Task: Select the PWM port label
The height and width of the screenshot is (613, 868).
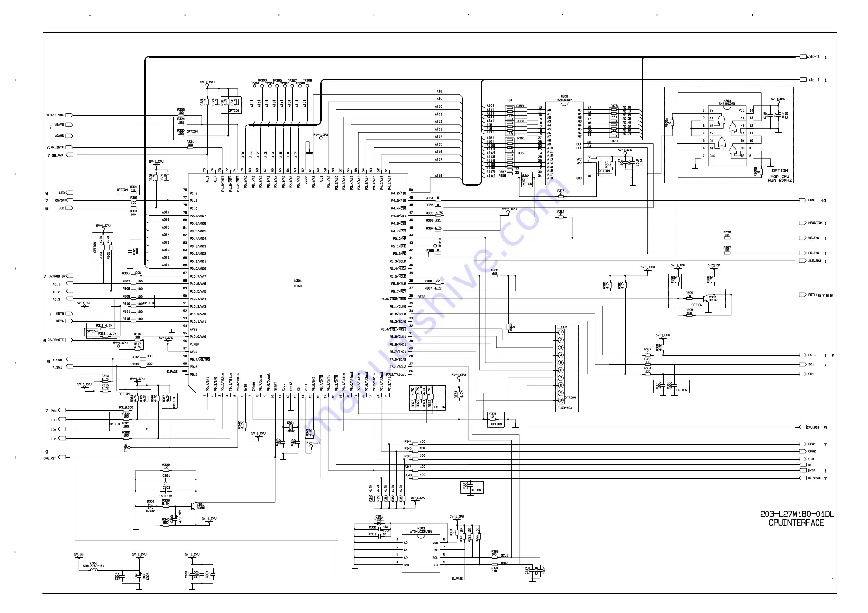Action: [54, 411]
